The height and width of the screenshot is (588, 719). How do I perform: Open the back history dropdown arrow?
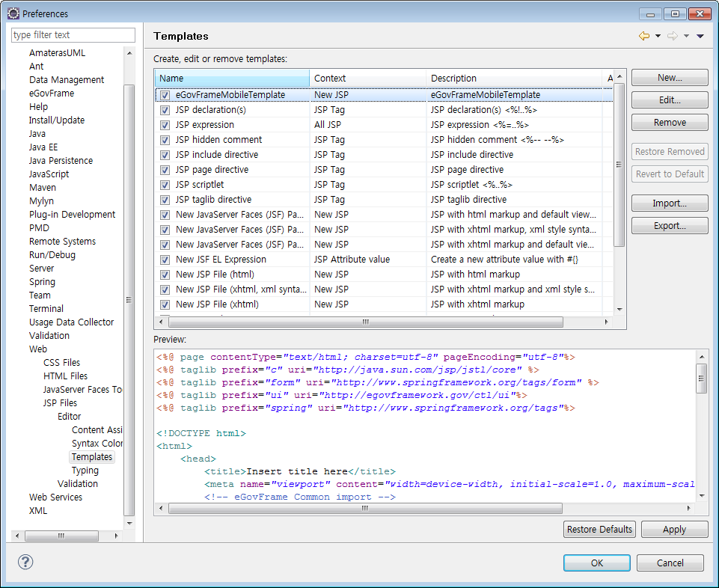point(658,36)
